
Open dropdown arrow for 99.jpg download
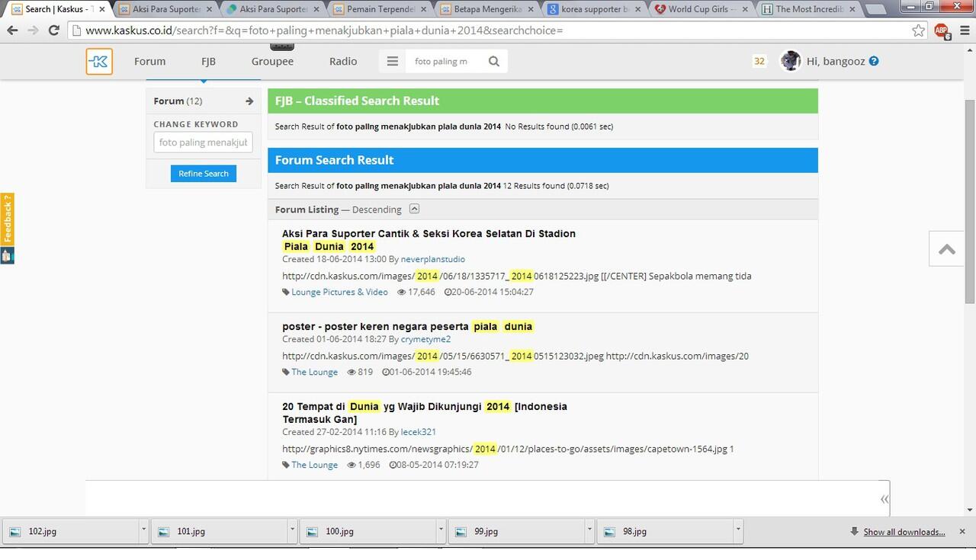click(x=589, y=532)
